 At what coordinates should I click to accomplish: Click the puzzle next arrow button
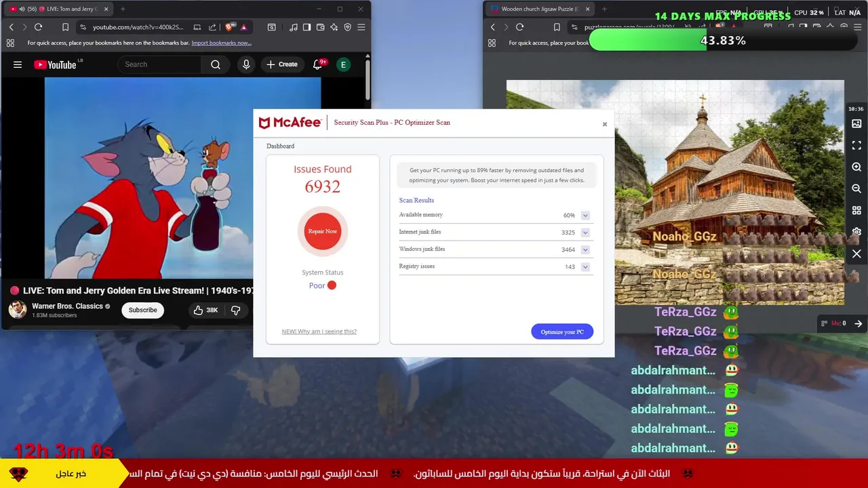pyautogui.click(x=859, y=323)
